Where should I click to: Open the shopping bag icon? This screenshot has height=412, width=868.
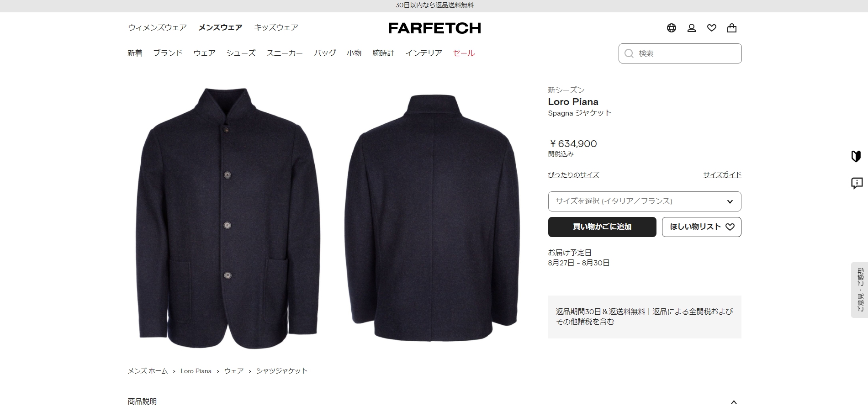pos(732,28)
